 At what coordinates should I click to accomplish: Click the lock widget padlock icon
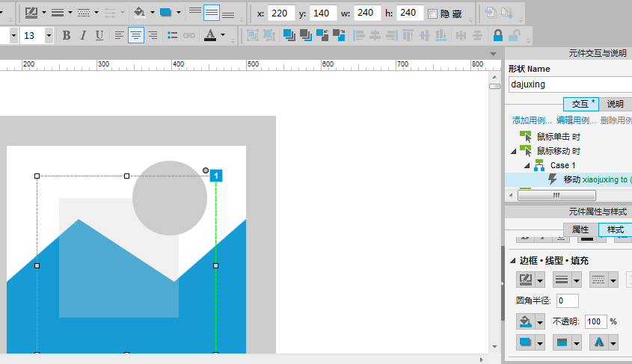497,35
